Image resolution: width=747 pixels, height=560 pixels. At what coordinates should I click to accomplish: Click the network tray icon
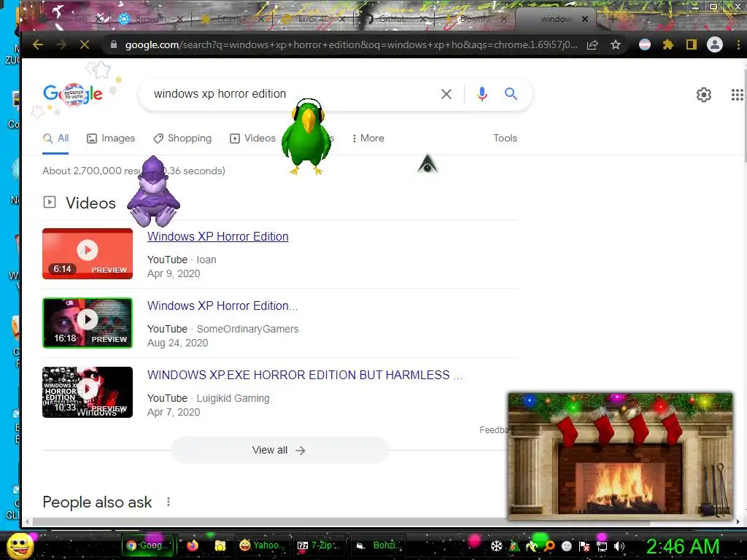(x=602, y=547)
